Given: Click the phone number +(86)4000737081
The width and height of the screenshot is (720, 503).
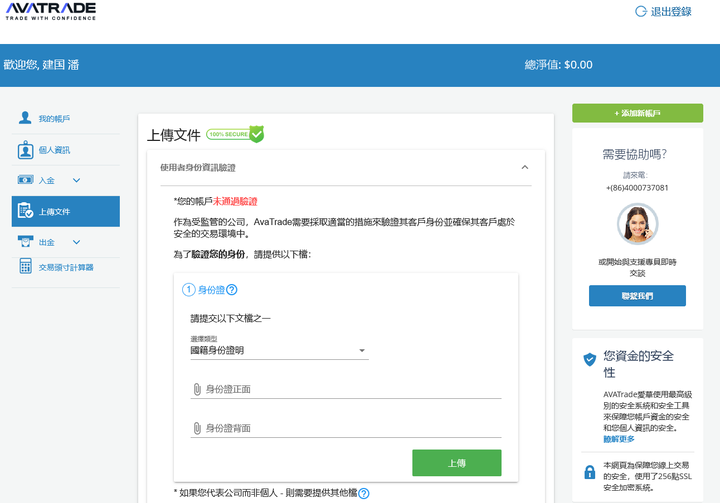Looking at the screenshot, I should pyautogui.click(x=637, y=188).
